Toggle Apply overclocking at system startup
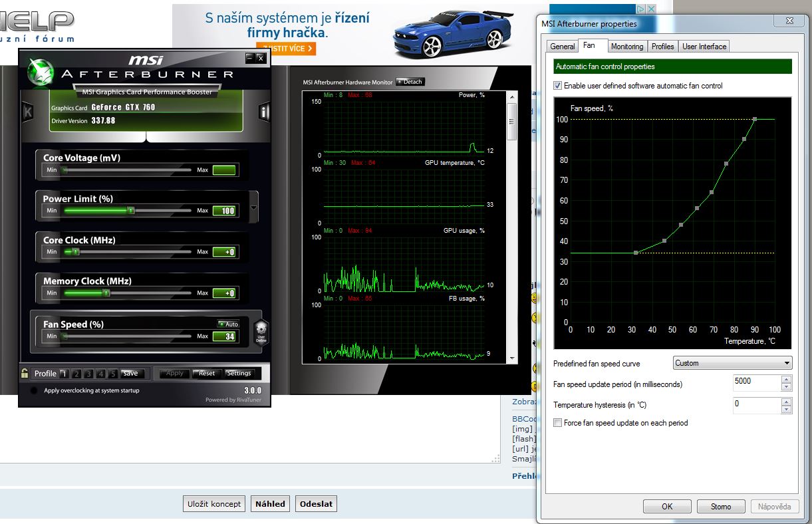The image size is (812, 524). pyautogui.click(x=34, y=390)
